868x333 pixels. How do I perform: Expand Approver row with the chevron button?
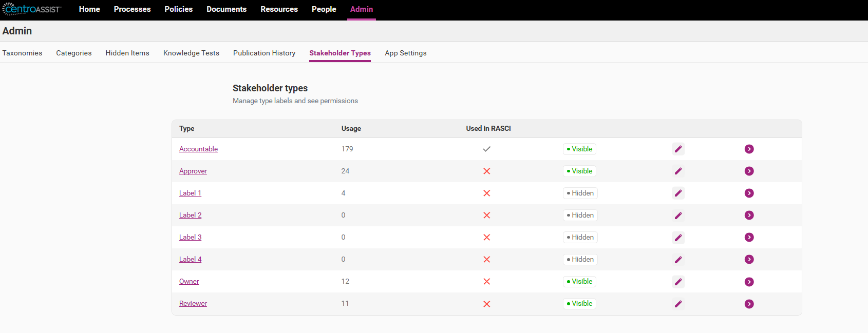click(749, 171)
